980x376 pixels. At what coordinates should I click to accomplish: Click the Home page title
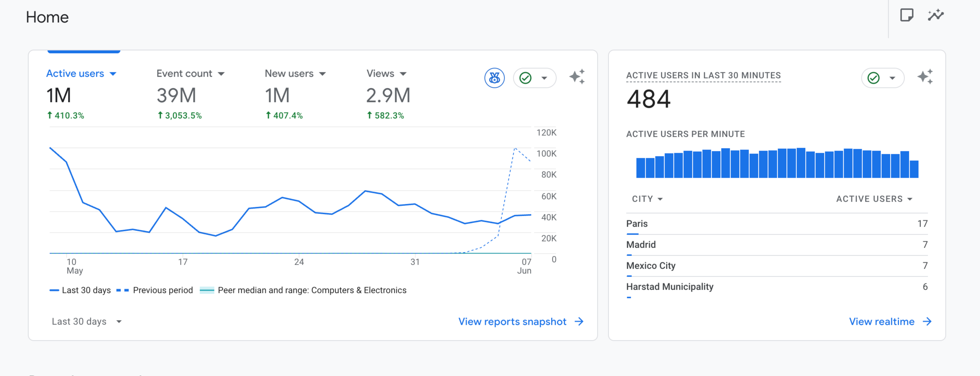[x=47, y=17]
